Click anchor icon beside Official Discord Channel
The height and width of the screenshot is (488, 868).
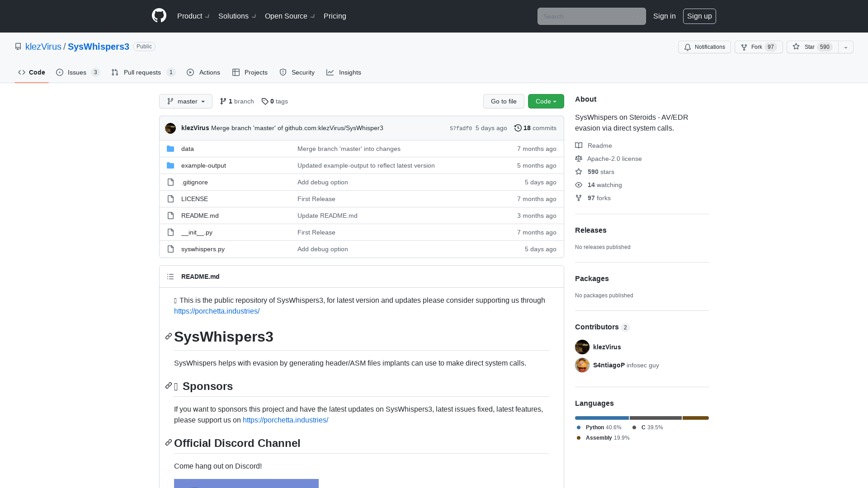pyautogui.click(x=169, y=443)
